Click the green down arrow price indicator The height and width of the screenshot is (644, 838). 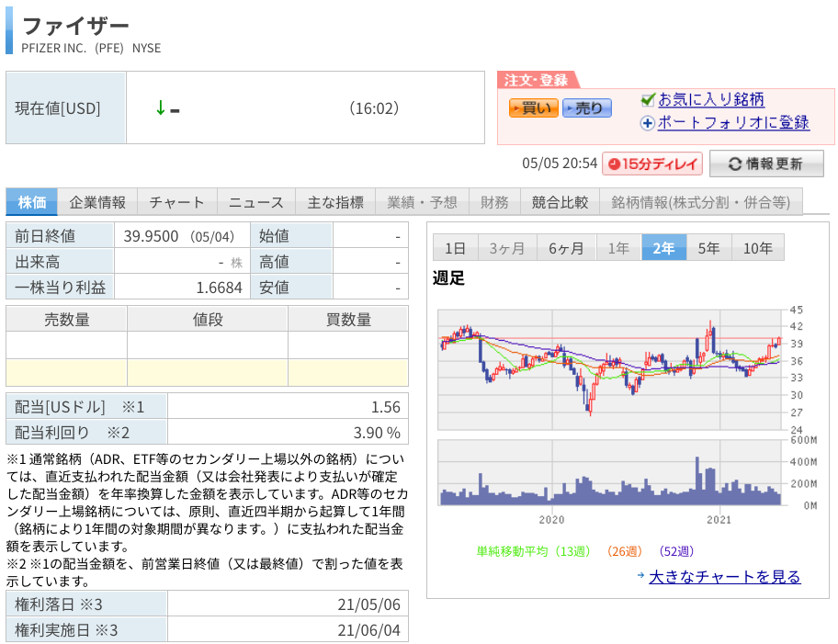(160, 108)
